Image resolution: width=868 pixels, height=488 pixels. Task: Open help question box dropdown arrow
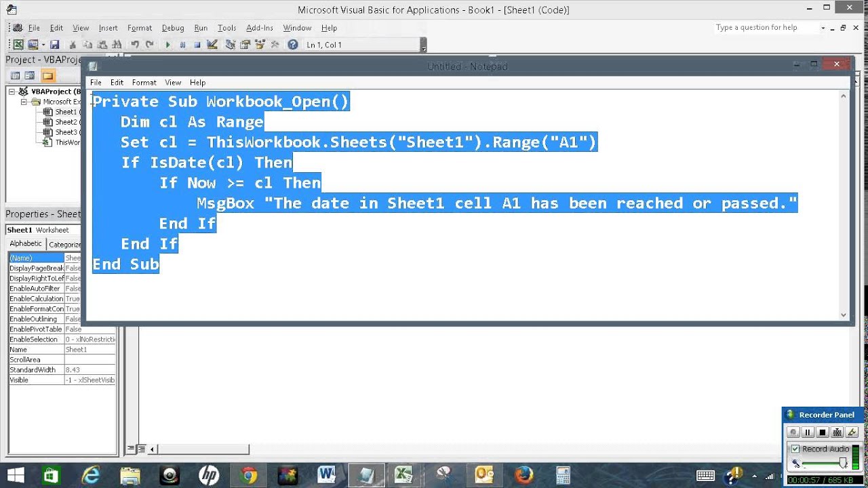823,28
